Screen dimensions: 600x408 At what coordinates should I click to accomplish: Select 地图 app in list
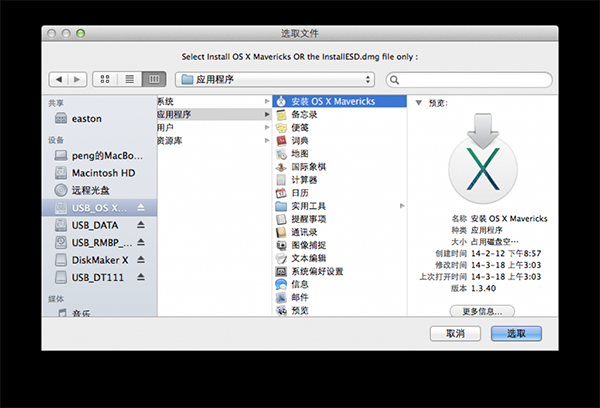pos(339,153)
